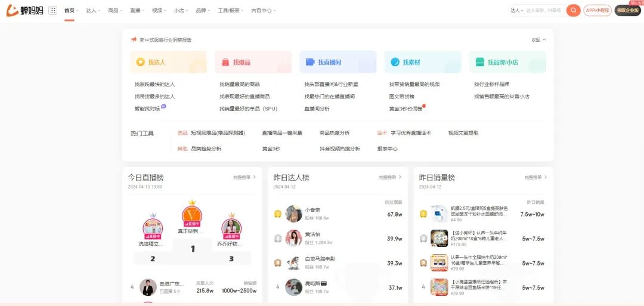Open 完整榜单 for 昨日达人榜
The image size is (644, 306).
(390, 177)
